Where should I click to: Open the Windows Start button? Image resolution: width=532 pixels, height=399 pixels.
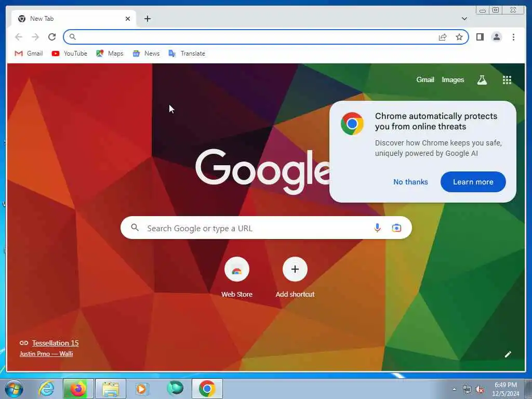[14, 389]
